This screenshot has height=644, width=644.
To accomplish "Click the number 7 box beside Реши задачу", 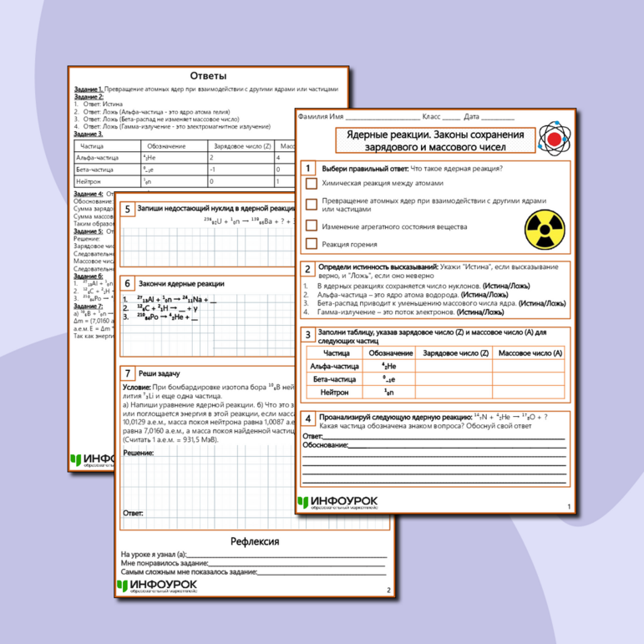I will (127, 373).
